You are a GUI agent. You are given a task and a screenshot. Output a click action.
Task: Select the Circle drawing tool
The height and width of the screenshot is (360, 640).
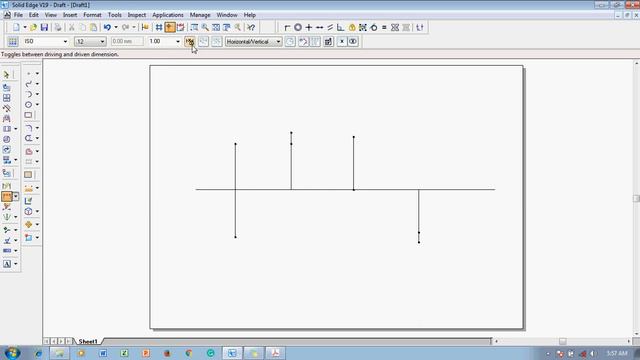click(x=28, y=105)
